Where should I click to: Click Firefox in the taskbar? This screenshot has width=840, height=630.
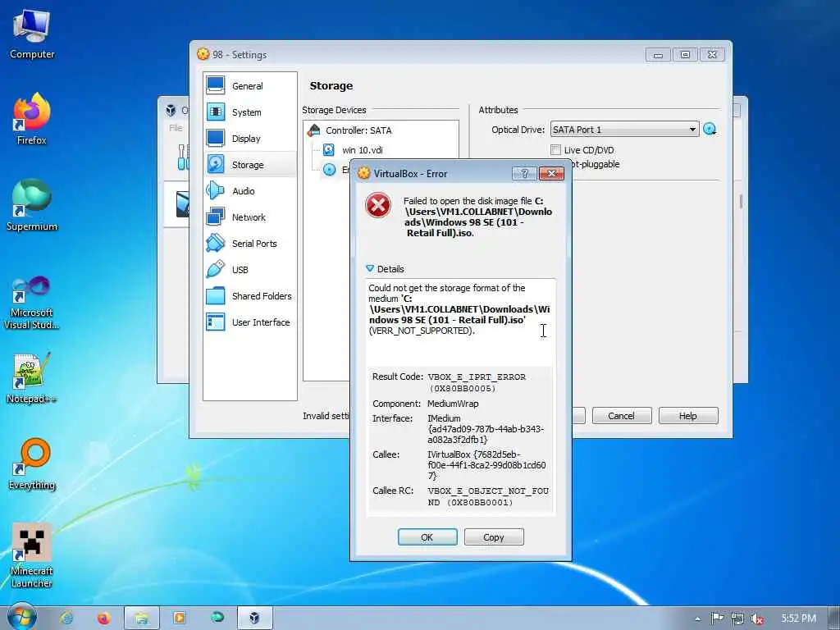pyautogui.click(x=103, y=618)
